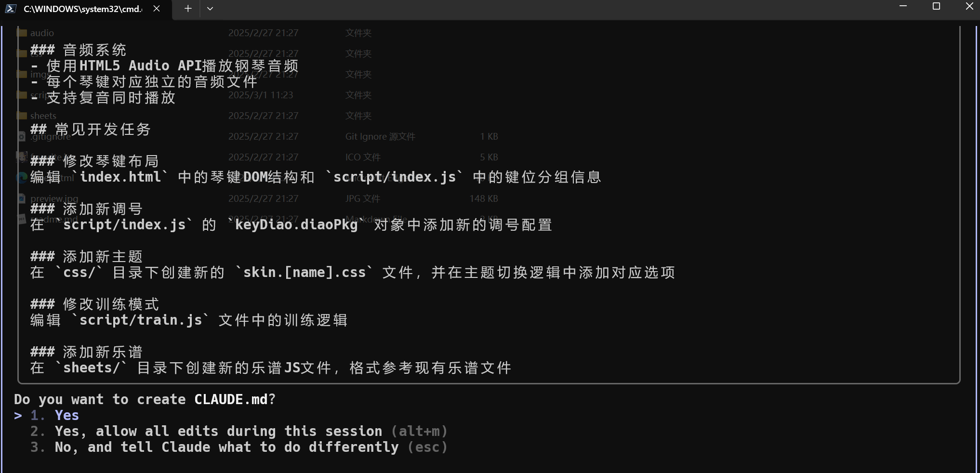Close the cmd.exe terminal tab

157,9
